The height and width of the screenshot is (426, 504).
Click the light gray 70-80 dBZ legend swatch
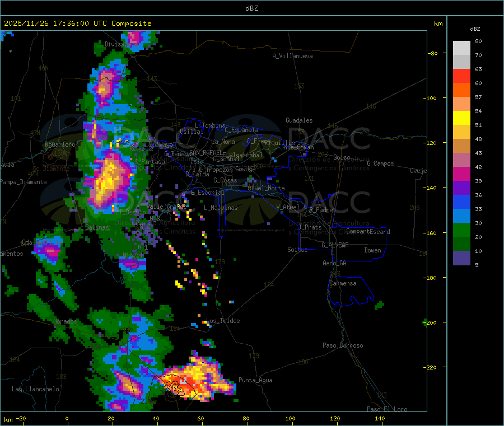[461, 48]
